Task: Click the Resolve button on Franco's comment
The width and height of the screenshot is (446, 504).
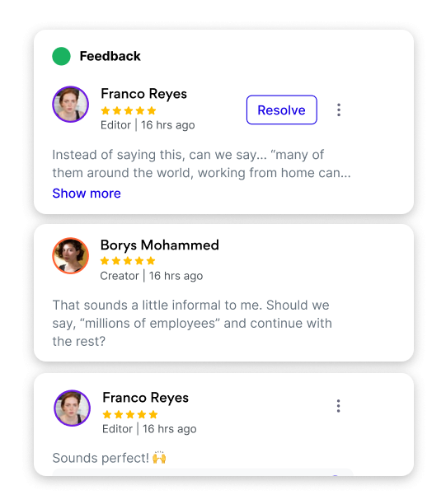Action: 282,110
